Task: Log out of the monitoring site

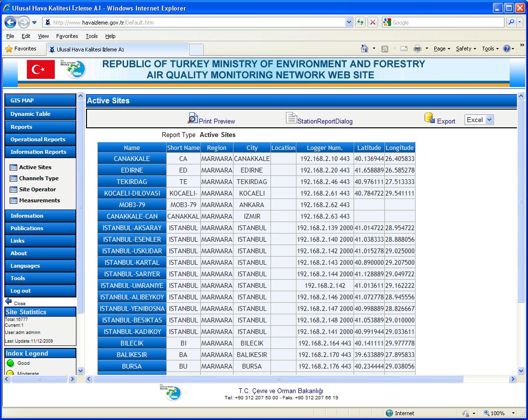Action: point(21,290)
